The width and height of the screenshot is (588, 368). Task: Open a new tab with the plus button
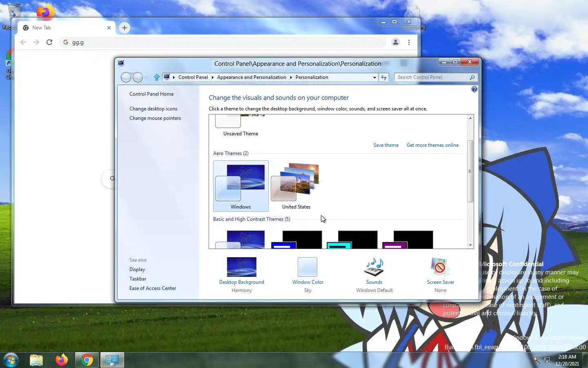[x=125, y=28]
